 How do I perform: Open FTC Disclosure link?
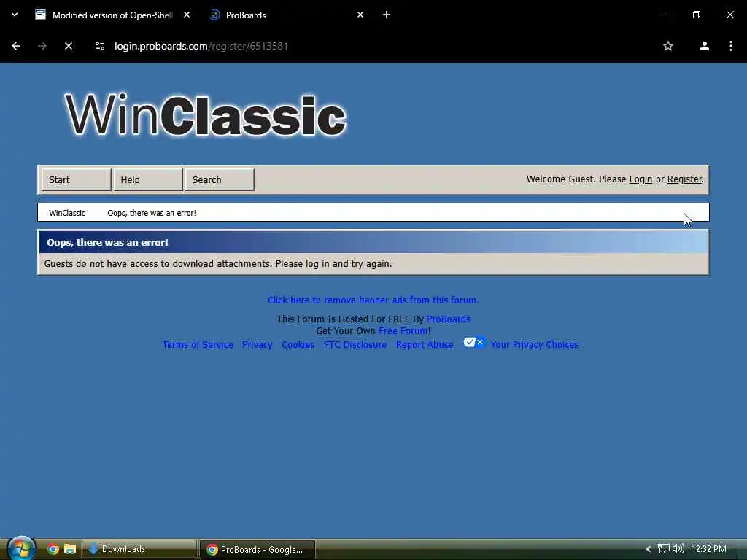point(355,344)
